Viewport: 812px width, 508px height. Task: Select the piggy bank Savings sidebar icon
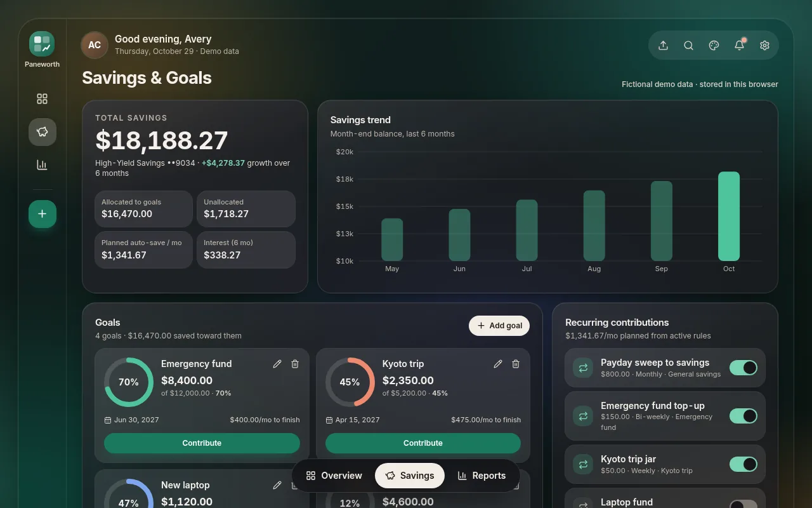point(42,132)
